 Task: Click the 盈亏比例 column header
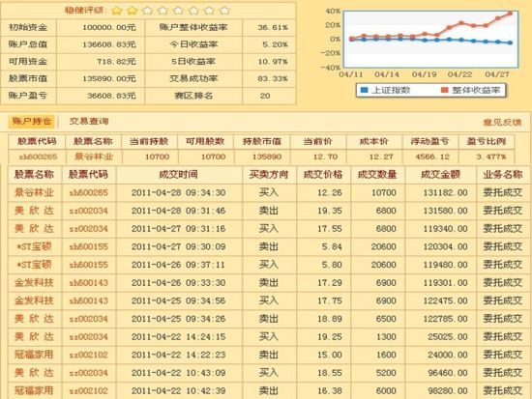486,141
